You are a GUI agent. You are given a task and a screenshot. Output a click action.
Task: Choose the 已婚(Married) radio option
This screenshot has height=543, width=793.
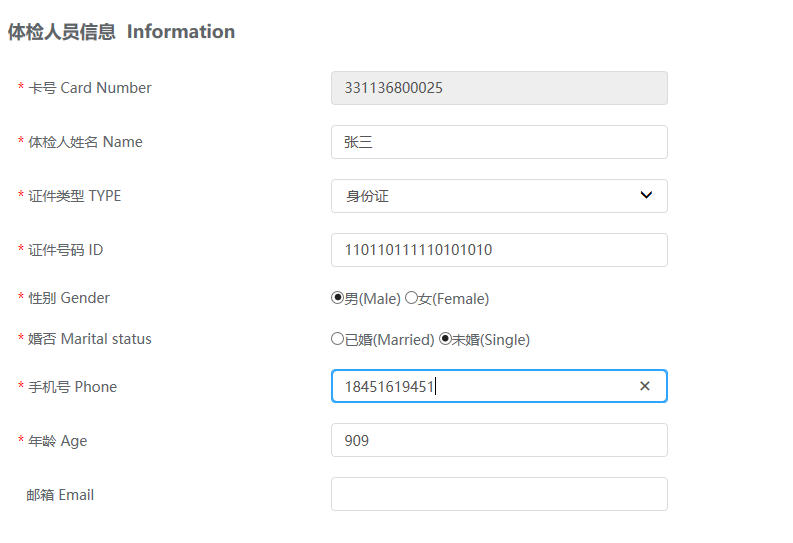coord(337,339)
